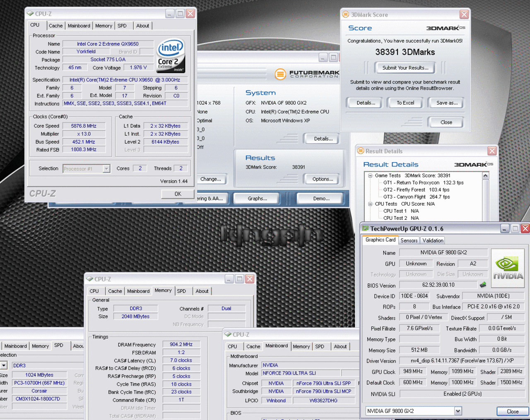Collapse the CPU Tests tree node

click(x=370, y=204)
